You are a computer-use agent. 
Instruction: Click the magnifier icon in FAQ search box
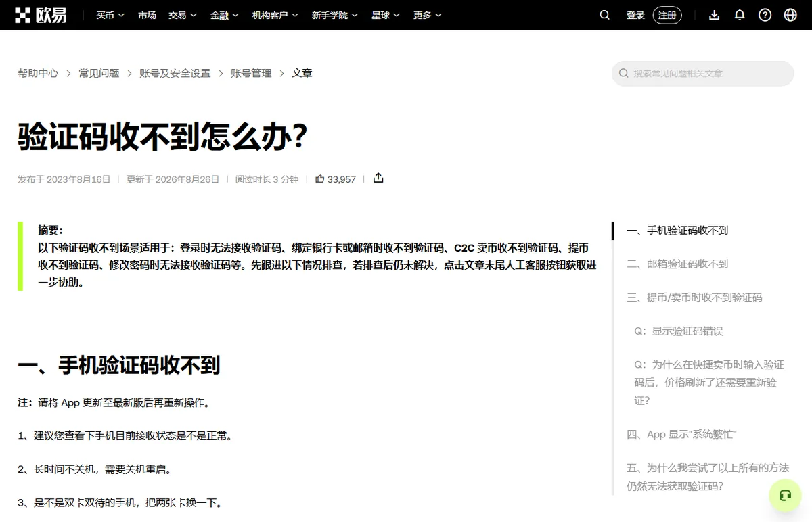(x=623, y=73)
